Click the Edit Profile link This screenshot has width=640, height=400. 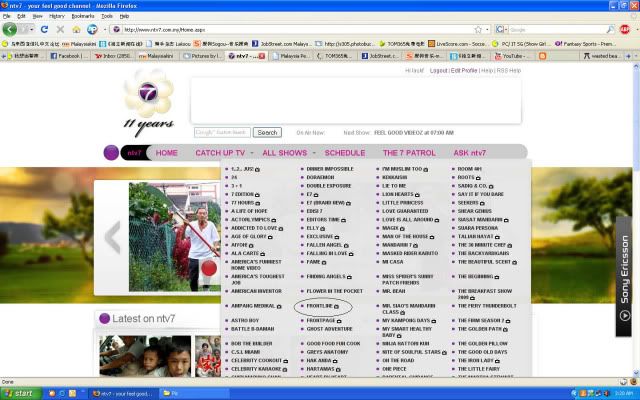(464, 71)
